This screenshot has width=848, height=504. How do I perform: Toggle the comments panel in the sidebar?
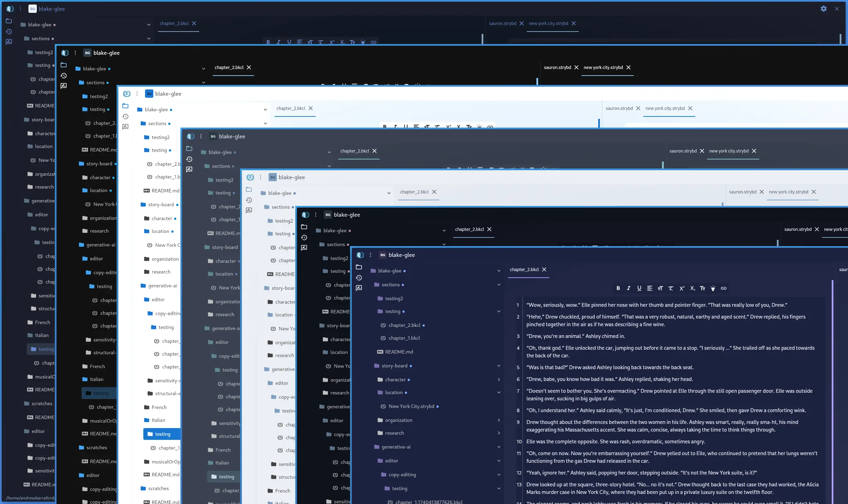359,288
